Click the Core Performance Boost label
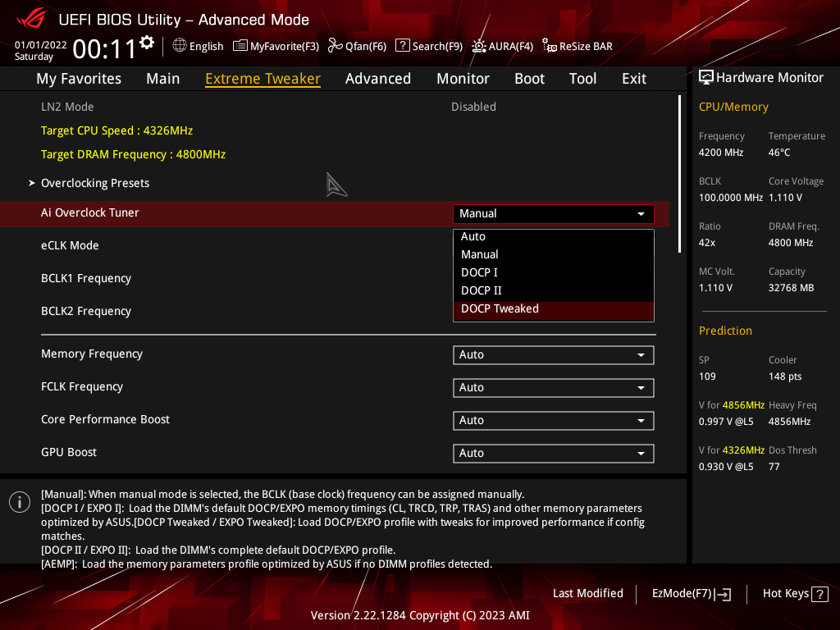840x630 pixels. pos(106,419)
